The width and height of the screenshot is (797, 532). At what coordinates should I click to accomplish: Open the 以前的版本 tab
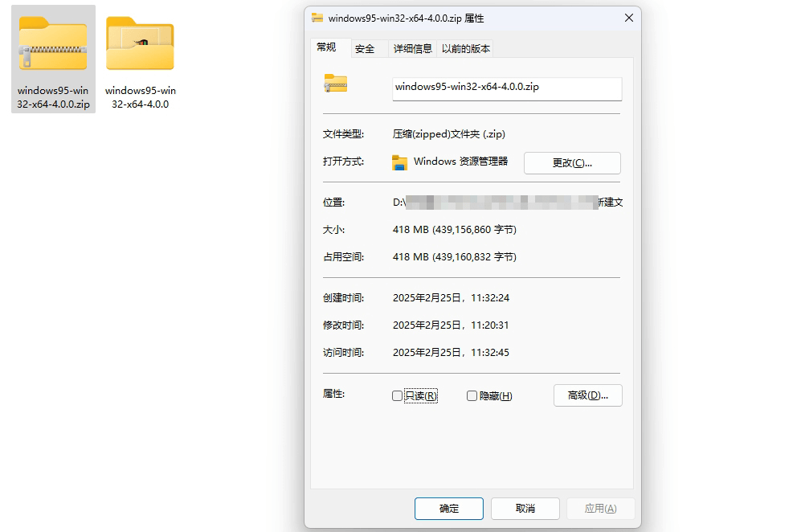468,48
